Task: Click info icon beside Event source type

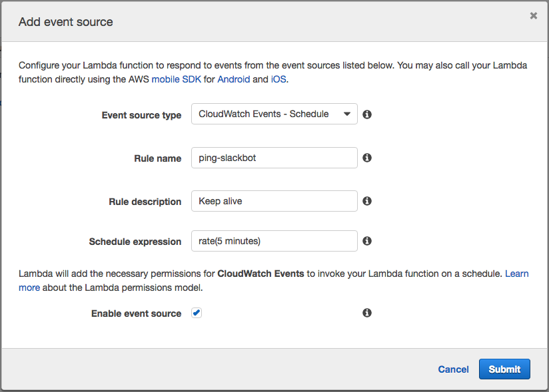Action: (x=366, y=114)
